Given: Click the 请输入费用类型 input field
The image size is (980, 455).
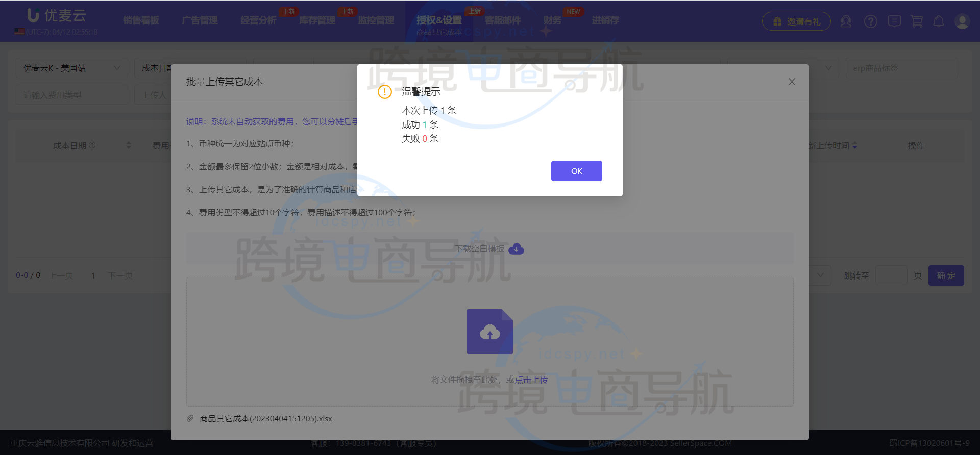Looking at the screenshot, I should [72, 95].
